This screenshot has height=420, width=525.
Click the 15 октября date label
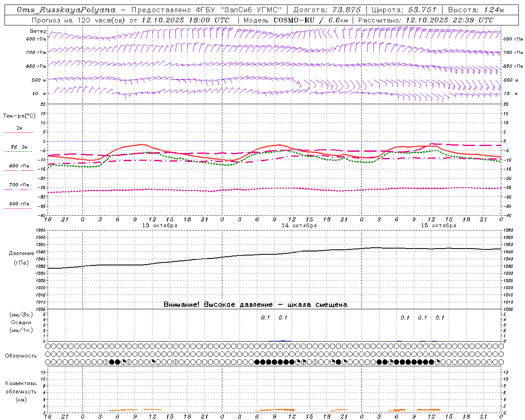438,225
